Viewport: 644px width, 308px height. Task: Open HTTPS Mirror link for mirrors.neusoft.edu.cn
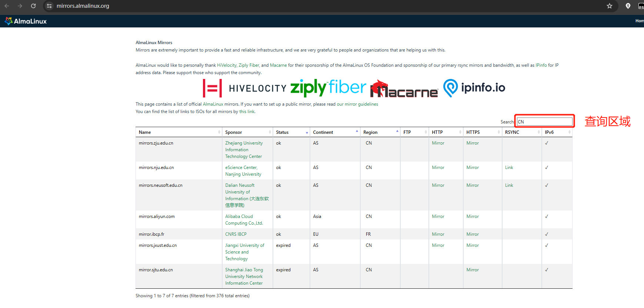click(x=473, y=185)
